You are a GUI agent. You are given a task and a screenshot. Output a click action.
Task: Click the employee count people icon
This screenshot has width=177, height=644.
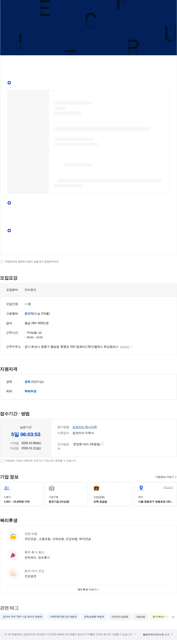tap(7, 488)
